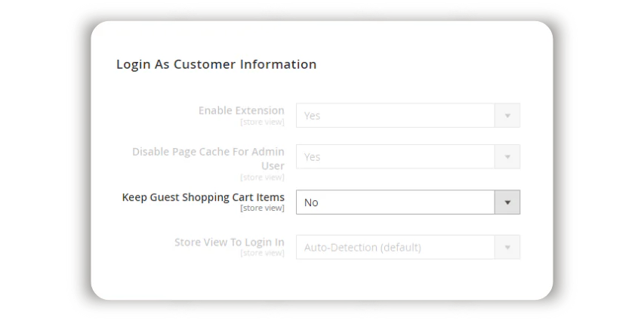The image size is (644, 321).
Task: Click the store view scope under Enable Extension
Action: 262,122
